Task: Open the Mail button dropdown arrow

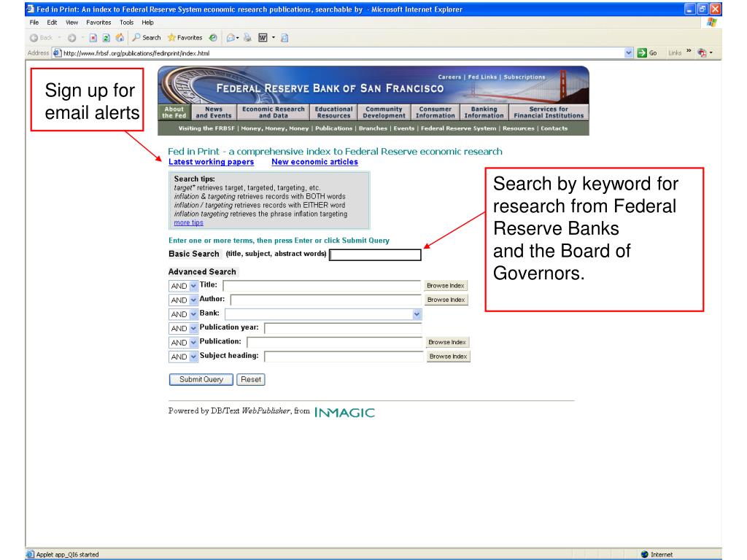Action: pos(237,38)
